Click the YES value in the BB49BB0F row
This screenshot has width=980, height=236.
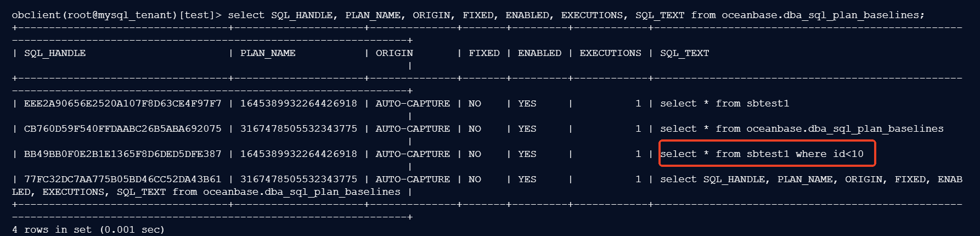coord(527,154)
